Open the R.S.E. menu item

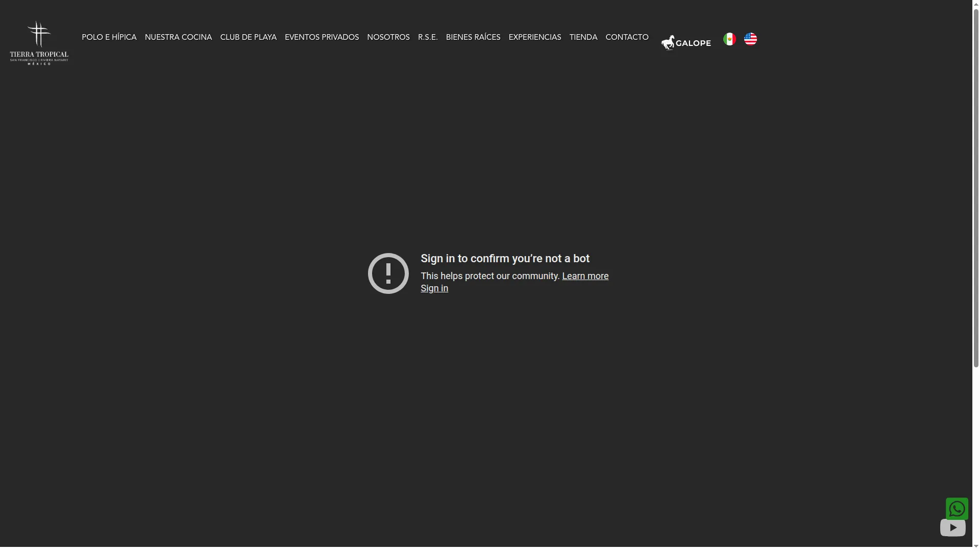(428, 37)
